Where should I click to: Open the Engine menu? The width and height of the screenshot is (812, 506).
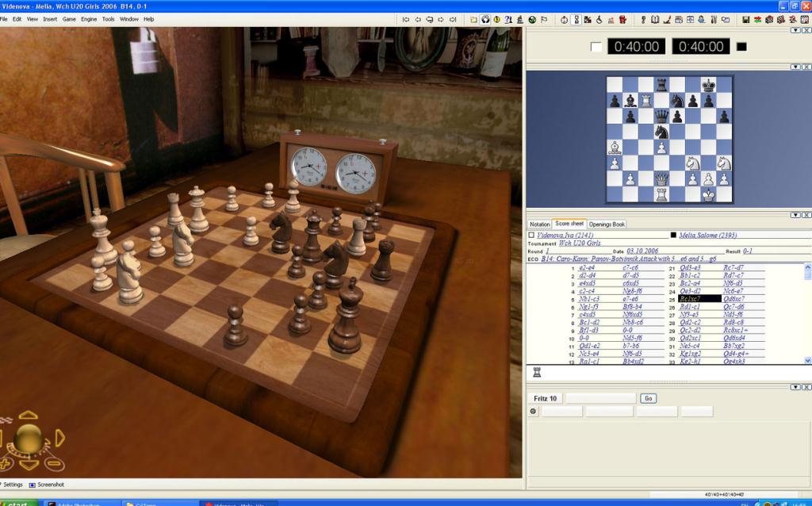(x=89, y=19)
